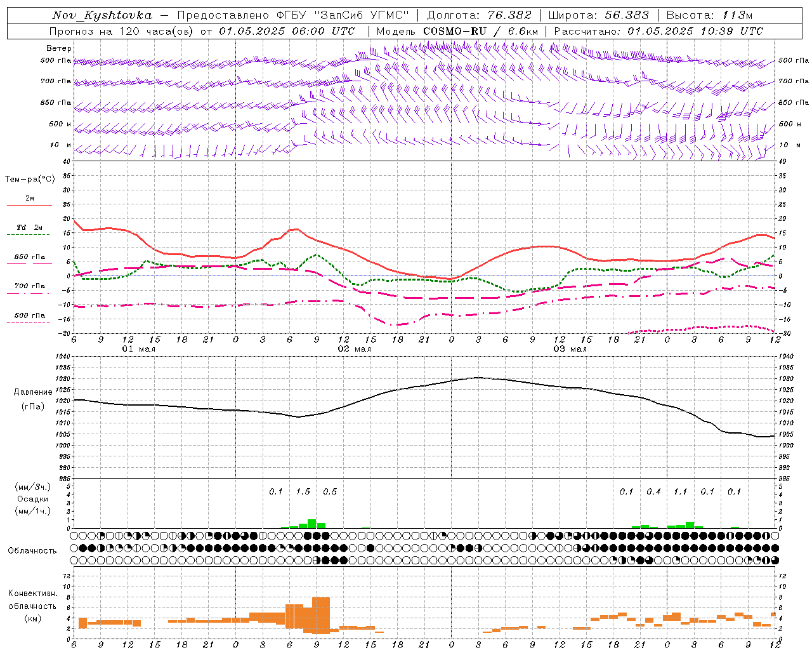
Task: Click the left 1040 pressure axis value
Action: (63, 357)
